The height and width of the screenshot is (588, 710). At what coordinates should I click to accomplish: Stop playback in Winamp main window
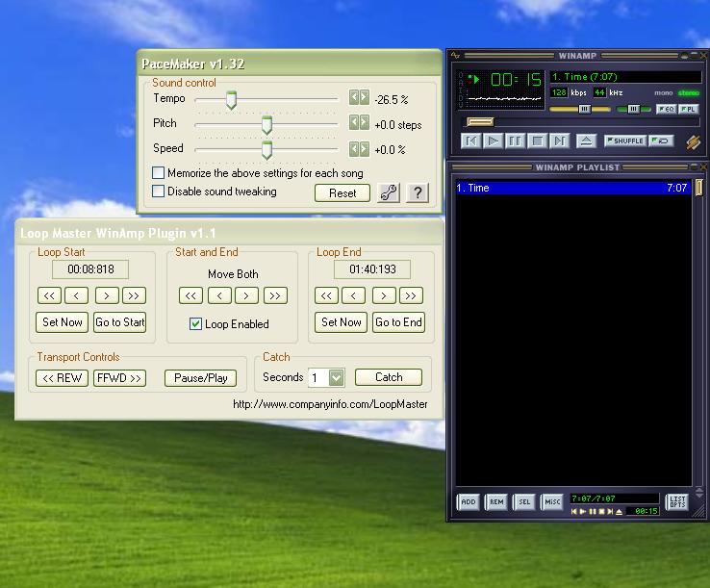pos(537,141)
